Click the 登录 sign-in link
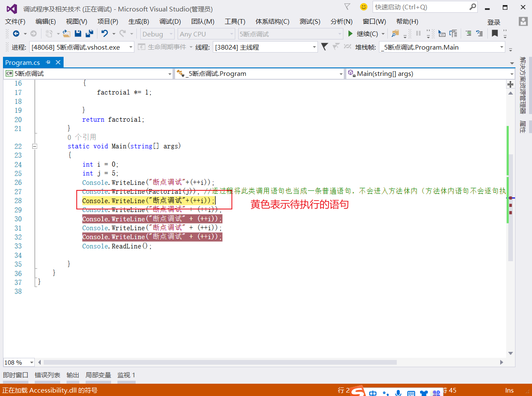 494,22
